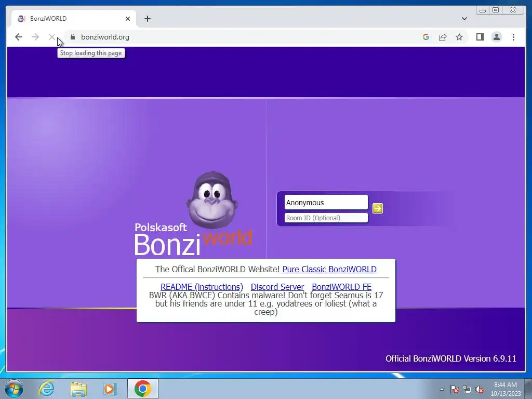The width and height of the screenshot is (532, 399).
Task: Click the Chrome taskbar icon
Action: pos(142,389)
